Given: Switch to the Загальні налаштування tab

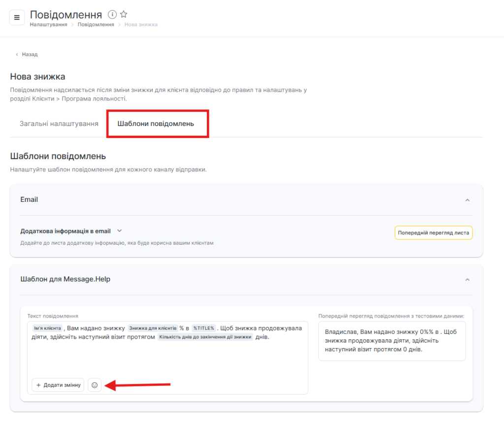Looking at the screenshot, I should [59, 124].
